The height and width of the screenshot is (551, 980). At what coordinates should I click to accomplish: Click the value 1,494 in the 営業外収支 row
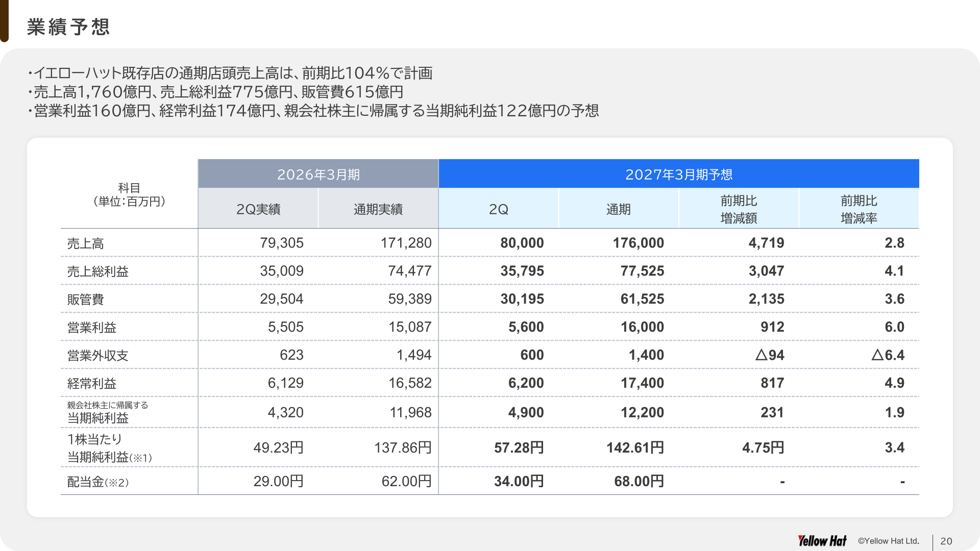point(414,355)
